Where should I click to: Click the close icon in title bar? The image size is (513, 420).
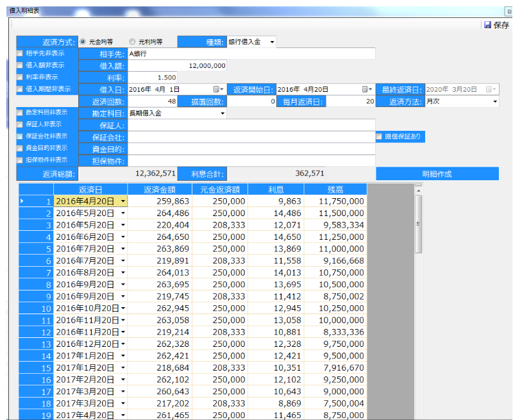click(x=507, y=11)
